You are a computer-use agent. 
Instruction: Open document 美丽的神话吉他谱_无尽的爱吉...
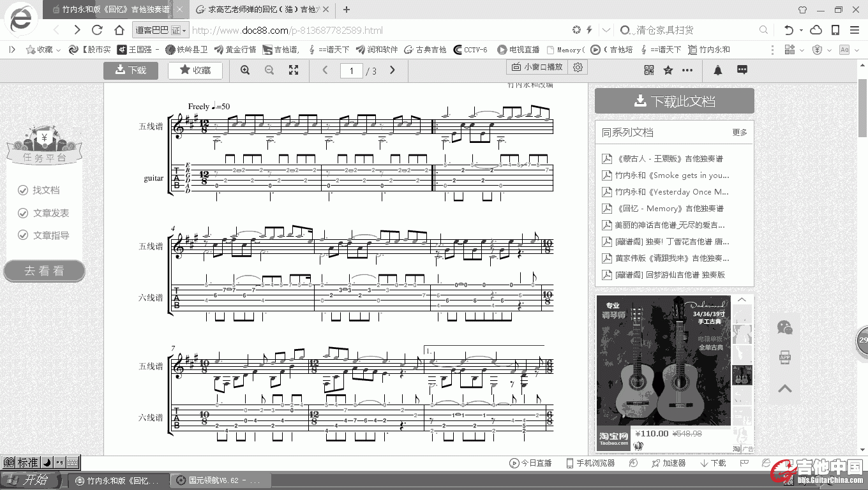click(670, 225)
